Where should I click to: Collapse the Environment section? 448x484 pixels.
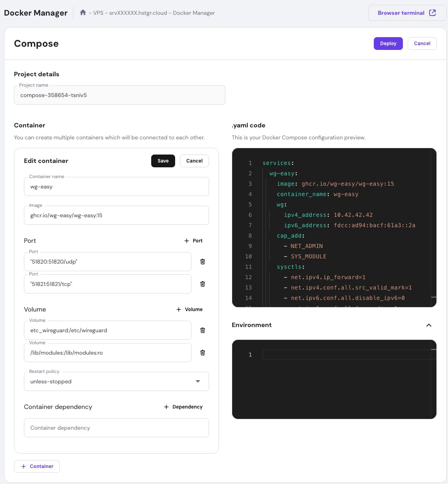(429, 325)
